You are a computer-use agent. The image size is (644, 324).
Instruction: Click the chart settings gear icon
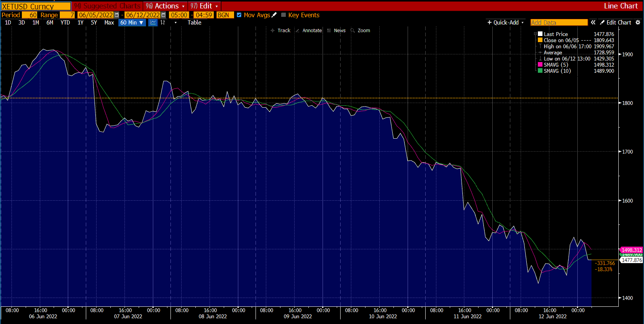pos(638,23)
